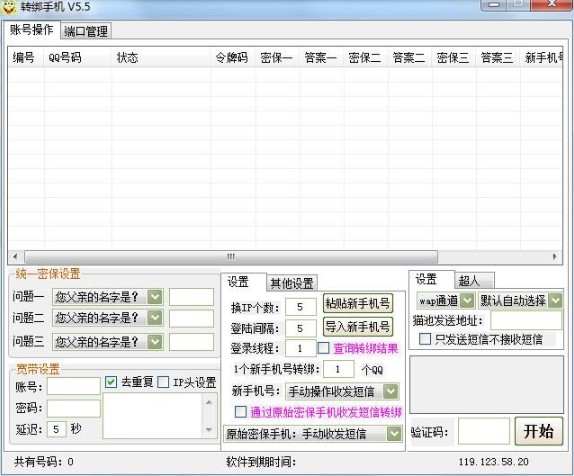The height and width of the screenshot is (476, 574).
Task: Focus the 猫池发送地址 input field
Action: coord(526,320)
